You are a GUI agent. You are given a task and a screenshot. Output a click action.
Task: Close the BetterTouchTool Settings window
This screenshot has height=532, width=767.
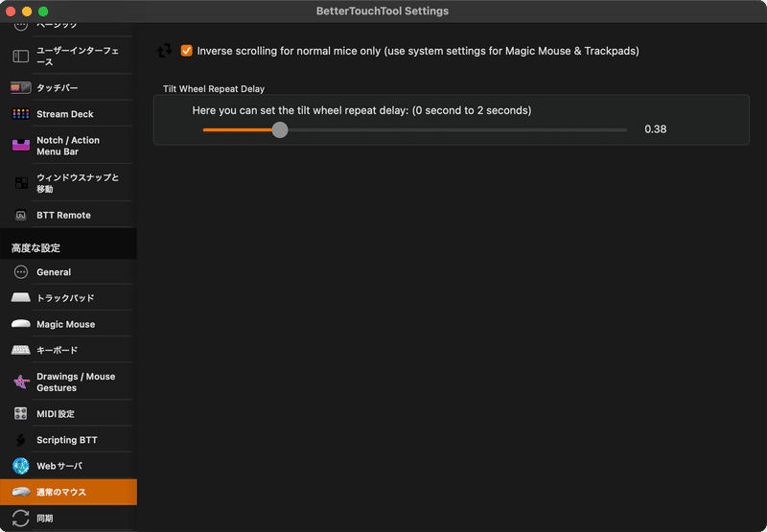11,11
